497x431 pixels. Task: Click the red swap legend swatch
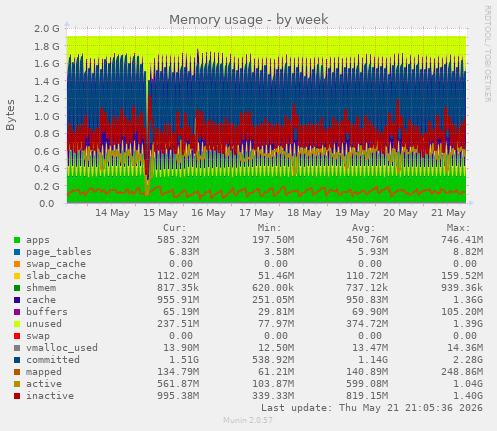(17, 336)
